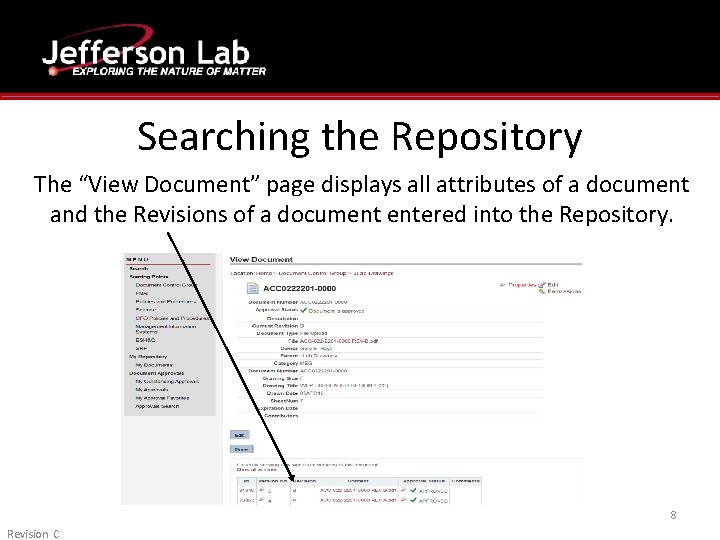
Task: Open My Approvals menu item
Action: tap(152, 390)
